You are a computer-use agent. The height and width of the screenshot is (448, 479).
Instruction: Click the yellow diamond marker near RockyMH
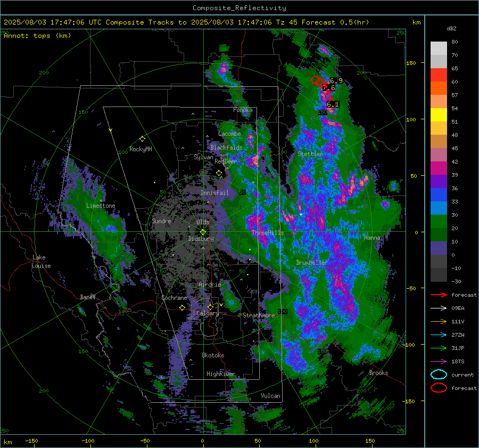pyautogui.click(x=142, y=139)
